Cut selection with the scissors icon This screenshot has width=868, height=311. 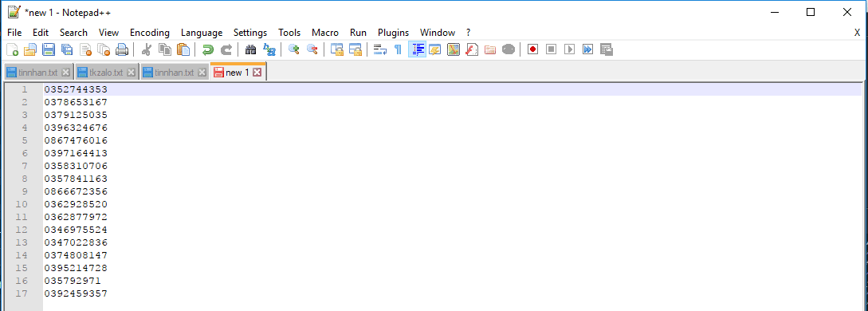pos(147,49)
